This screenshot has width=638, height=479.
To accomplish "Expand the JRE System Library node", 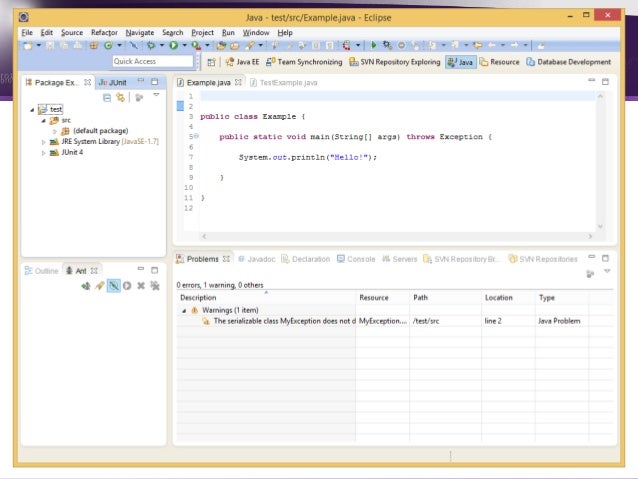I will [x=43, y=142].
